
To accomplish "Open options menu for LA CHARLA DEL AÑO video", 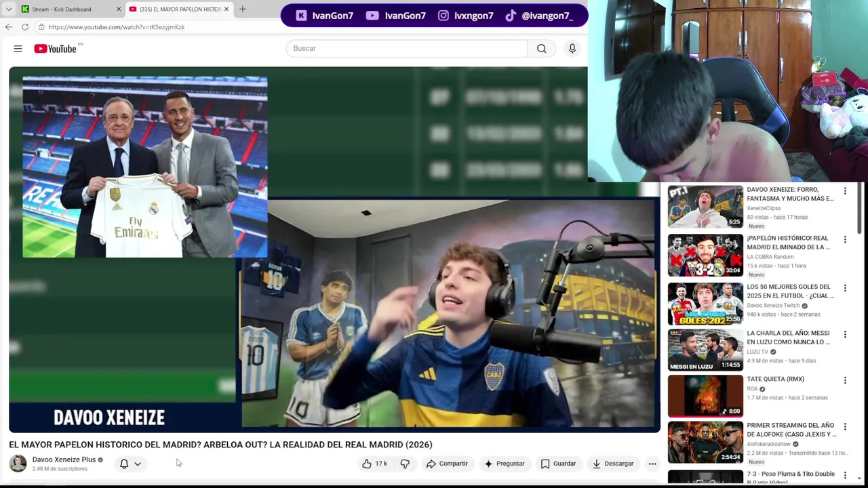I will (x=845, y=335).
